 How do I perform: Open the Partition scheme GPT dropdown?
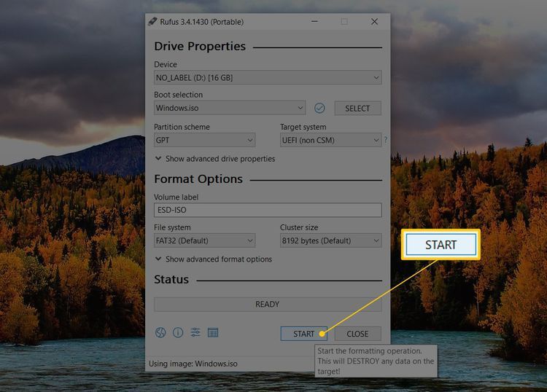(204, 140)
